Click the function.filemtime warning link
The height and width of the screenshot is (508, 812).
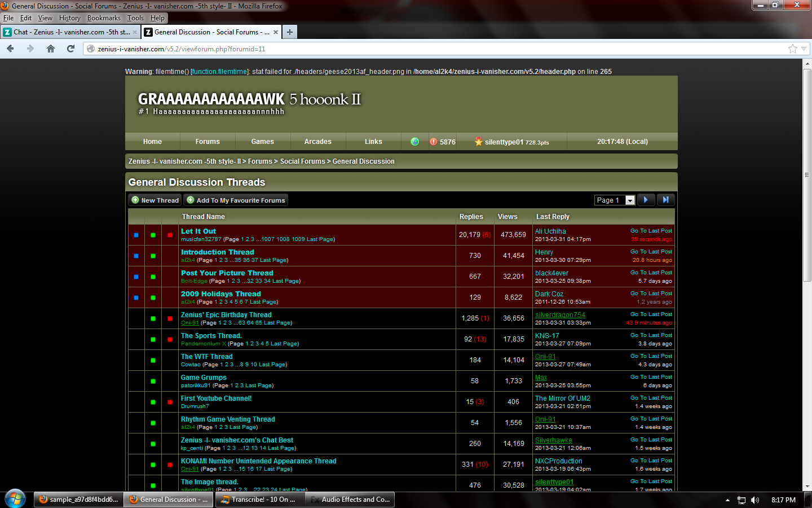[219, 72]
